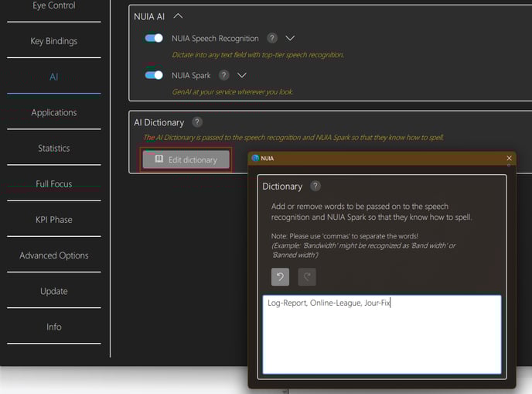Open the Statistics tab
Image resolution: width=532 pixels, height=394 pixels.
pyautogui.click(x=54, y=148)
